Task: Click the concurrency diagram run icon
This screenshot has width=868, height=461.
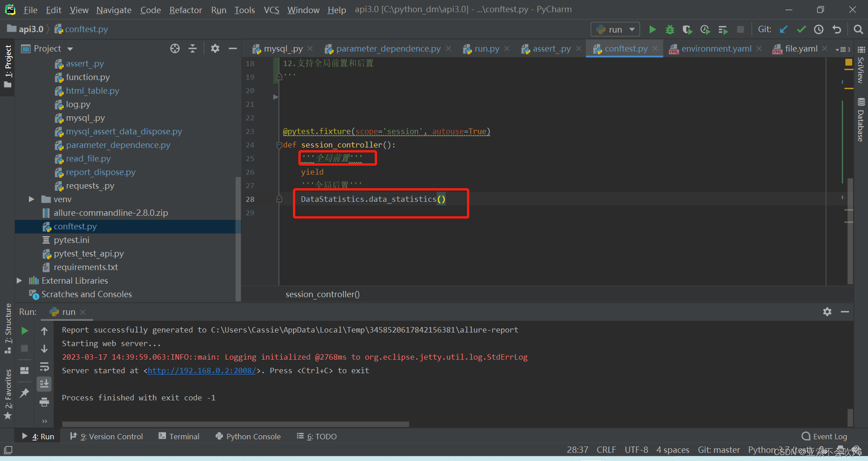Action: [722, 29]
